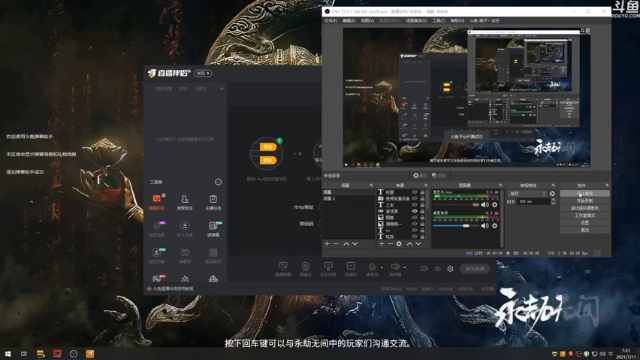Collapse the toolbox with the circle minus icon

pos(218,182)
